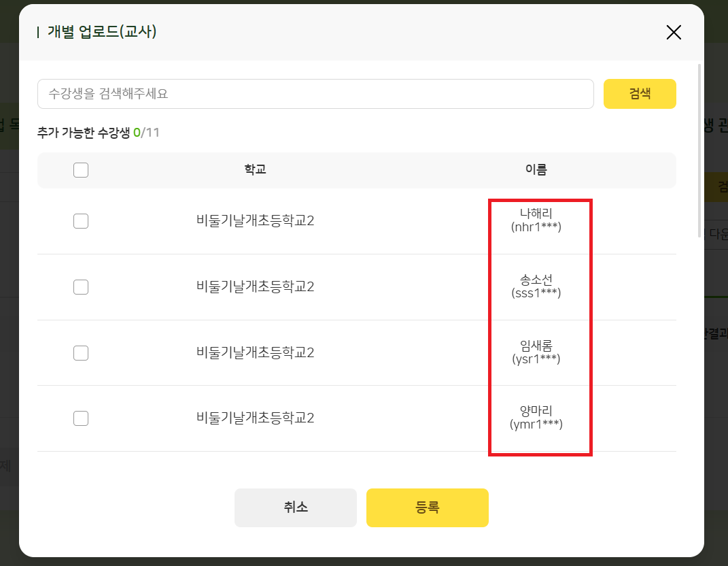Enable the checkbox in 양마리's row
This screenshot has height=566, width=728.
[x=81, y=418]
